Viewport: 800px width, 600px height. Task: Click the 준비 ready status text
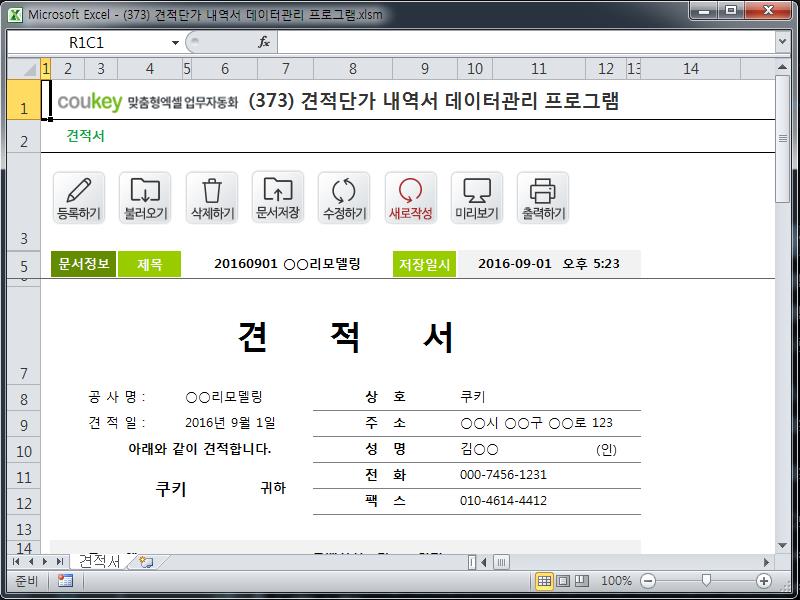(x=27, y=581)
